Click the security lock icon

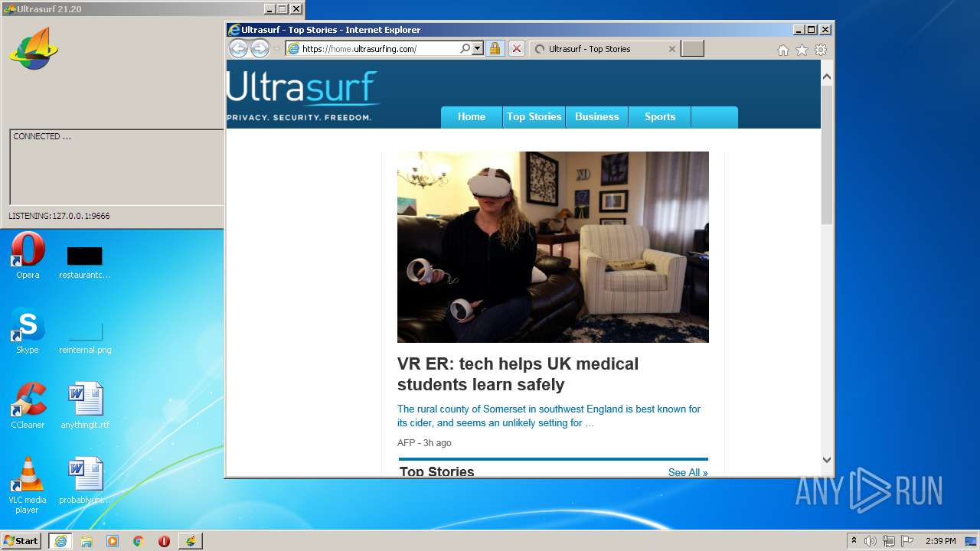point(495,48)
